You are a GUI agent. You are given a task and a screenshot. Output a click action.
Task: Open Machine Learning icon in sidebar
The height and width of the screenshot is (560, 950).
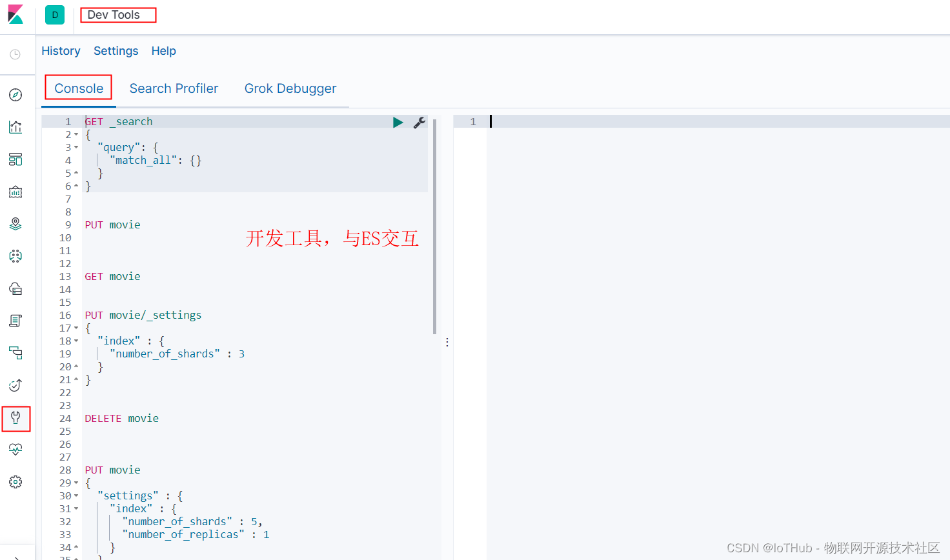(x=15, y=256)
